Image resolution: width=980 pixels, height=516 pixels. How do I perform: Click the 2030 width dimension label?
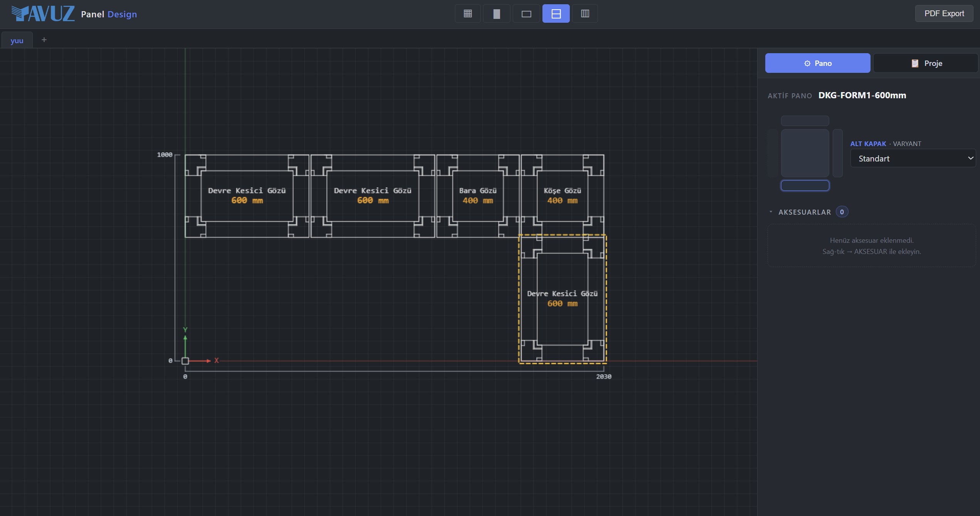click(604, 376)
